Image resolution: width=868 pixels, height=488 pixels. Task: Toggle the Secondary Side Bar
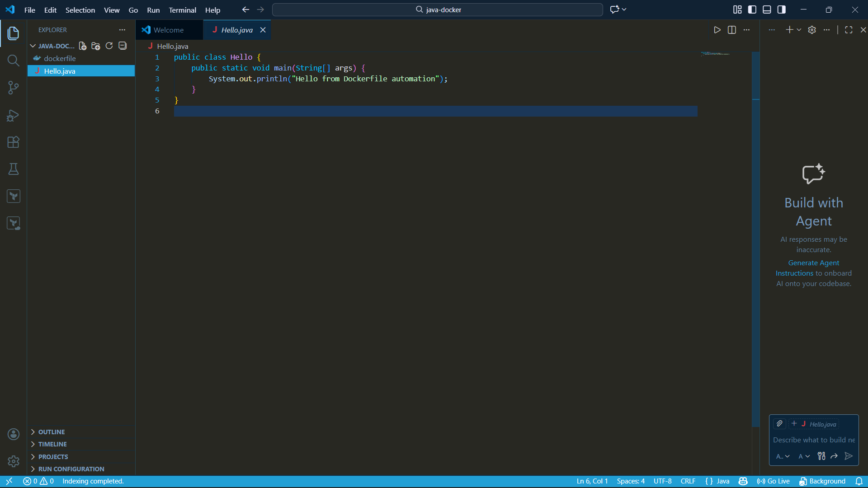(782, 9)
